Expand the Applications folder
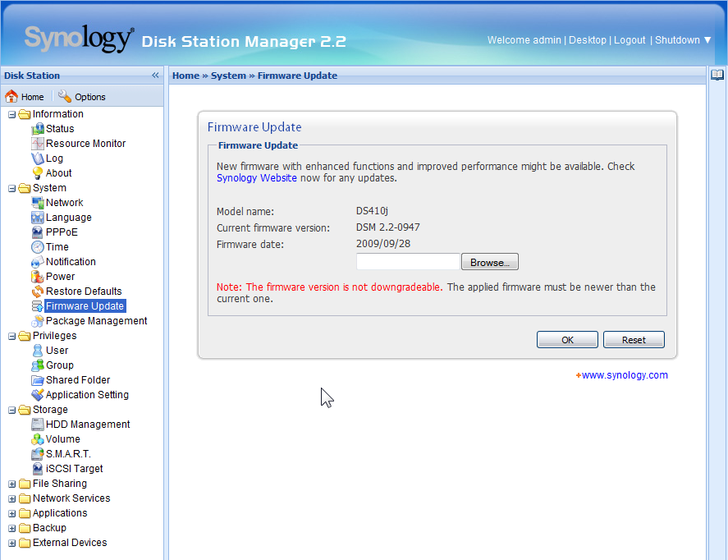This screenshot has height=560, width=728. [12, 513]
